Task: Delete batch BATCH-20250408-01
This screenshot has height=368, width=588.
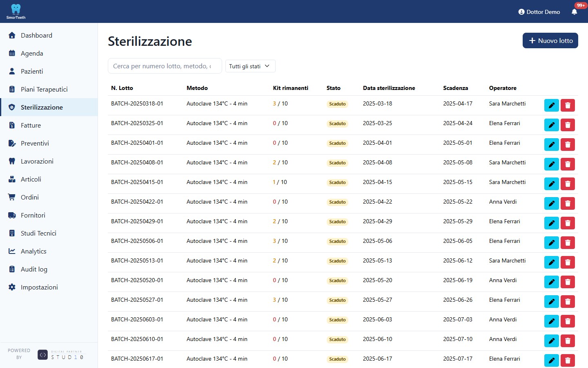Action: [x=568, y=164]
